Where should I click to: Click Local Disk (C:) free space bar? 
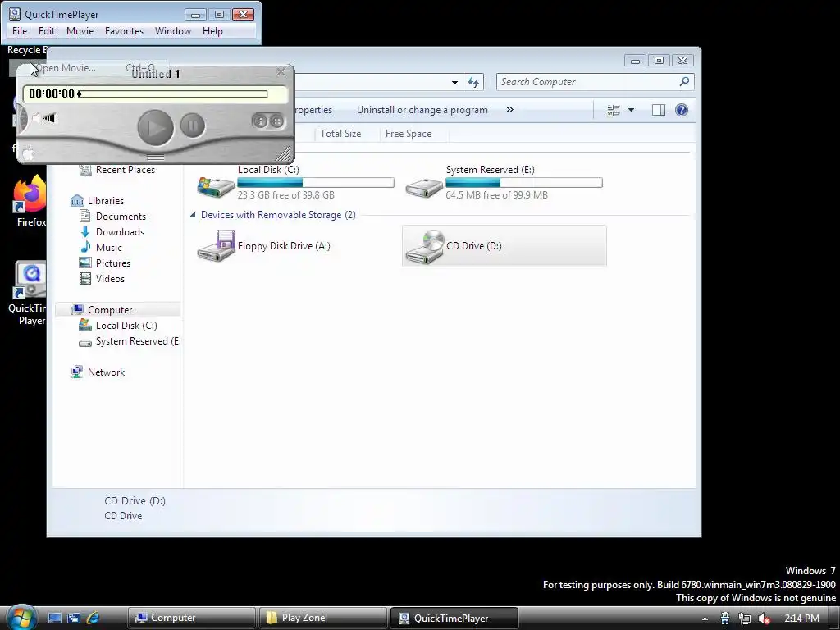316,183
